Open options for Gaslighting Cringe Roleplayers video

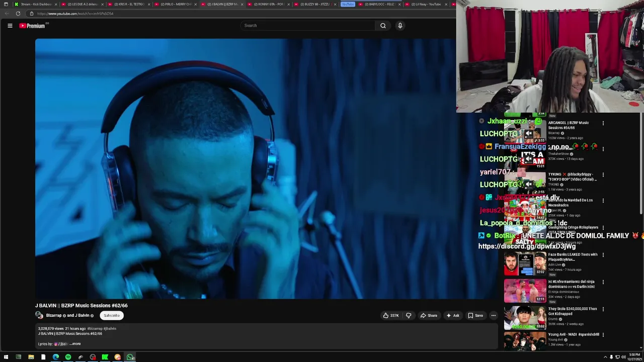click(x=603, y=228)
